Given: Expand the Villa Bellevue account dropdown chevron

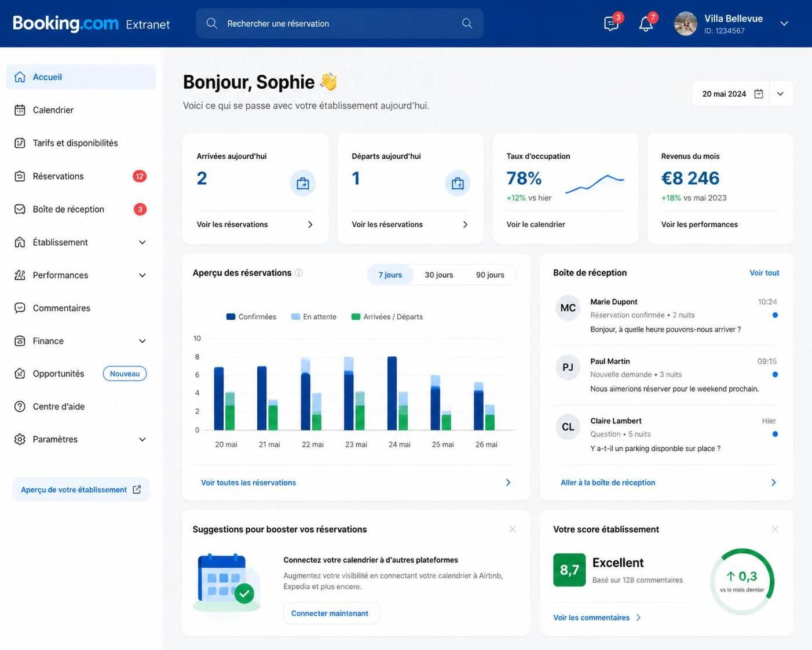Looking at the screenshot, I should click(x=784, y=24).
